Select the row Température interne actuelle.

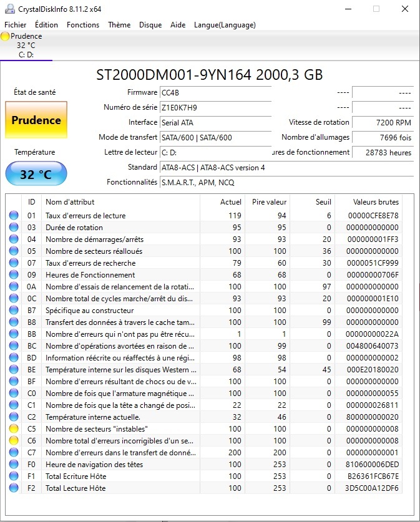pos(204,417)
